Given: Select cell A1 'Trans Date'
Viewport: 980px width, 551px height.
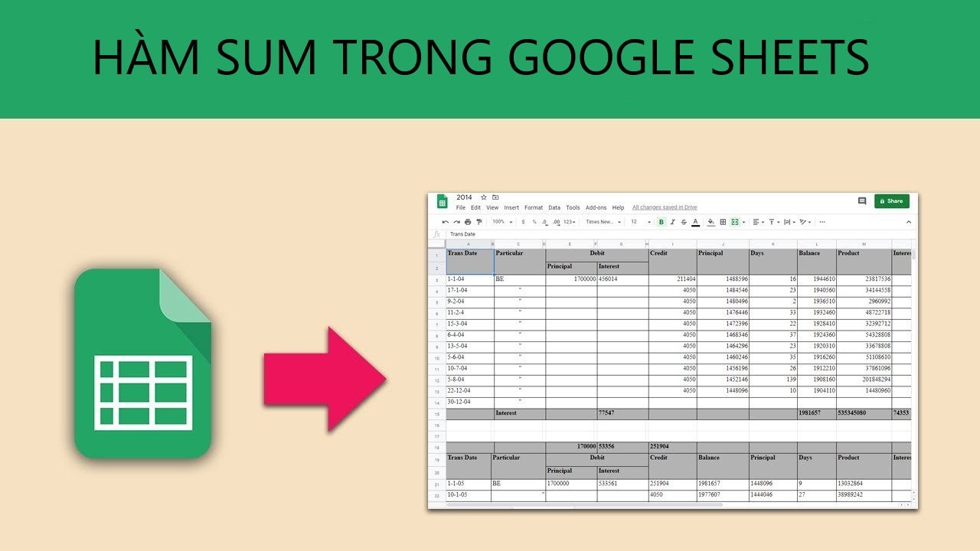Looking at the screenshot, I should pyautogui.click(x=470, y=262).
